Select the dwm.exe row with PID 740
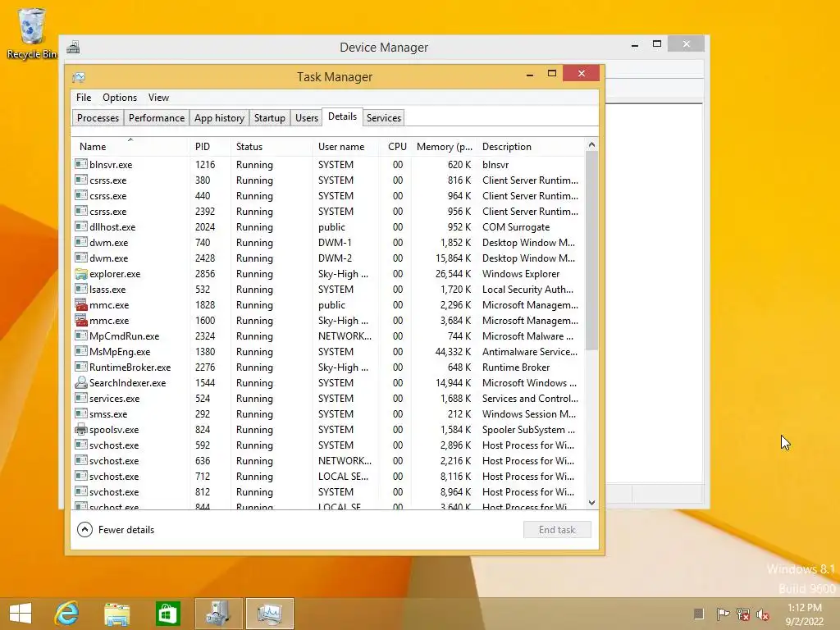The width and height of the screenshot is (840, 630). (328, 242)
